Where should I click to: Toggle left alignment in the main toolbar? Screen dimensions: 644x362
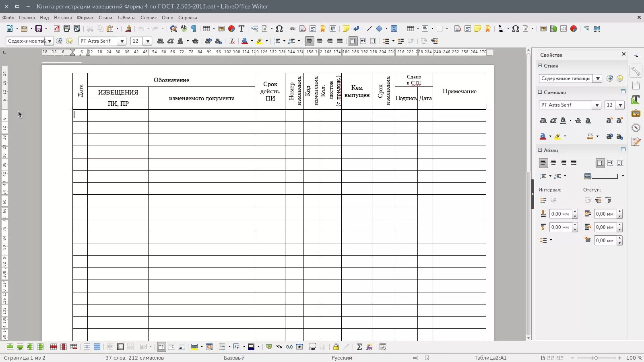(310, 41)
